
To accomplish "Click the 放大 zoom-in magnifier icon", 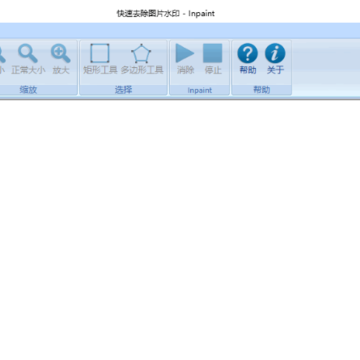I will 61,53.
